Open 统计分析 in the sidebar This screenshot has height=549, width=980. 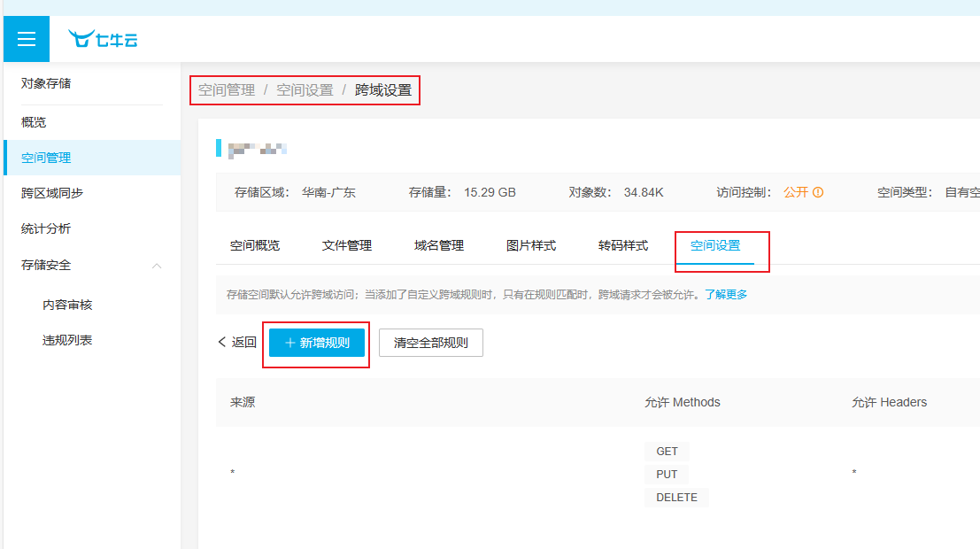[46, 228]
